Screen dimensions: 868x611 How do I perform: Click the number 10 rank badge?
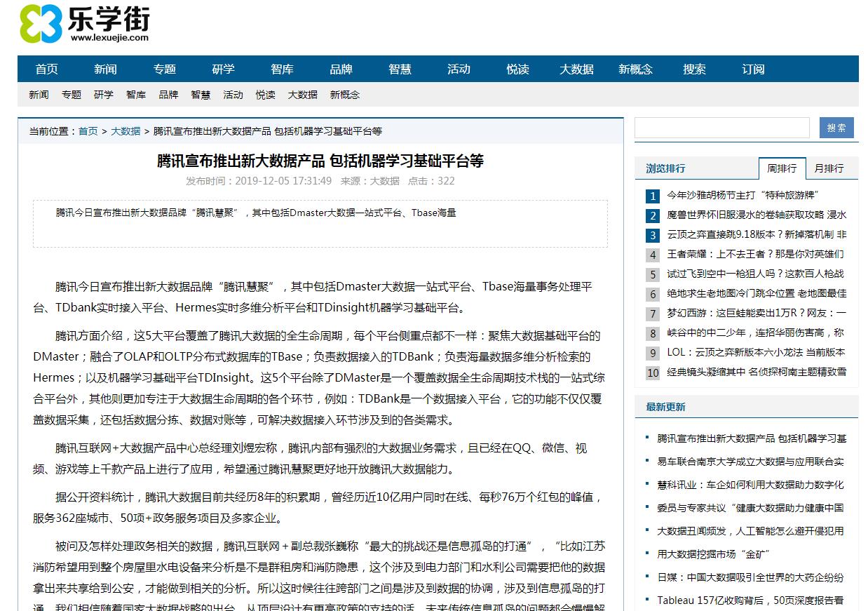[653, 373]
